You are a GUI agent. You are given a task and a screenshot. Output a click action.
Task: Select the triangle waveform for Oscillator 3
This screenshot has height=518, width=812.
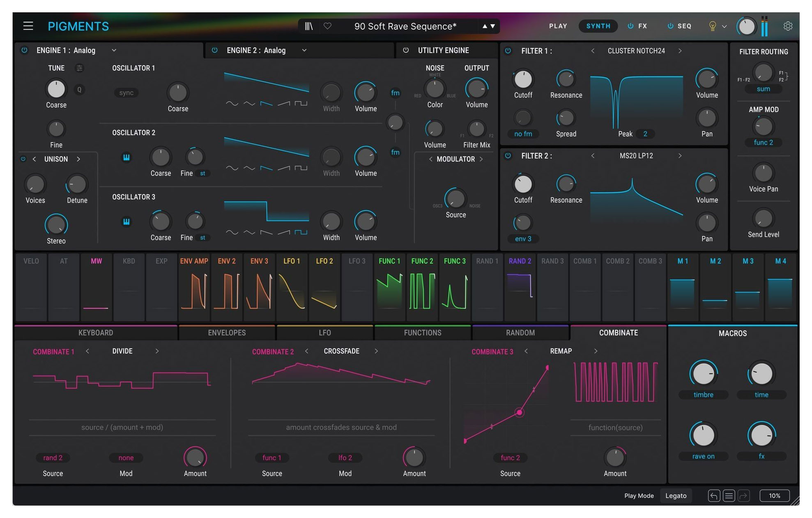coord(249,232)
